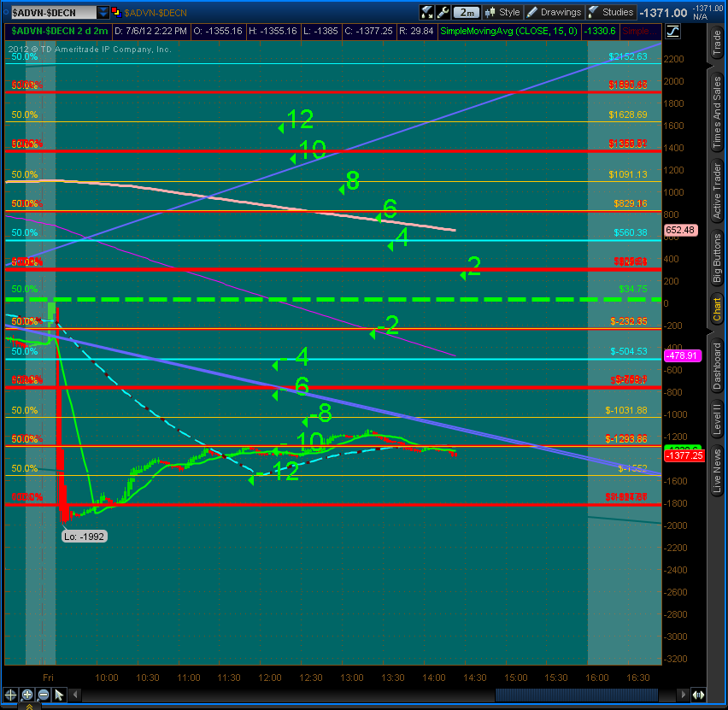The image size is (728, 710).
Task: Click the Lo: -1992 price bubble
Action: click(x=84, y=537)
